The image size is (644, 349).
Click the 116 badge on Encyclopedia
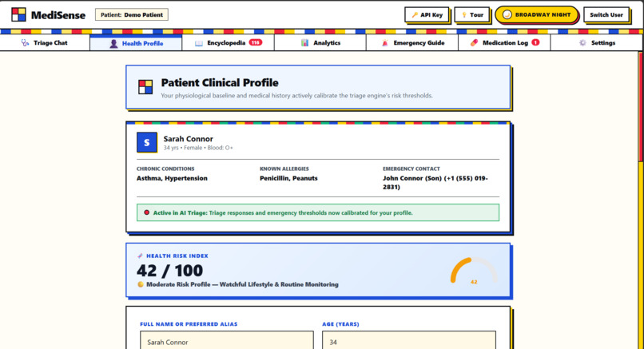pos(256,42)
